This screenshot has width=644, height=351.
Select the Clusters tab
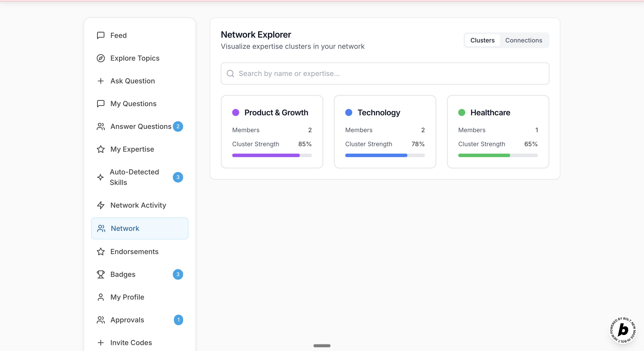coord(482,40)
